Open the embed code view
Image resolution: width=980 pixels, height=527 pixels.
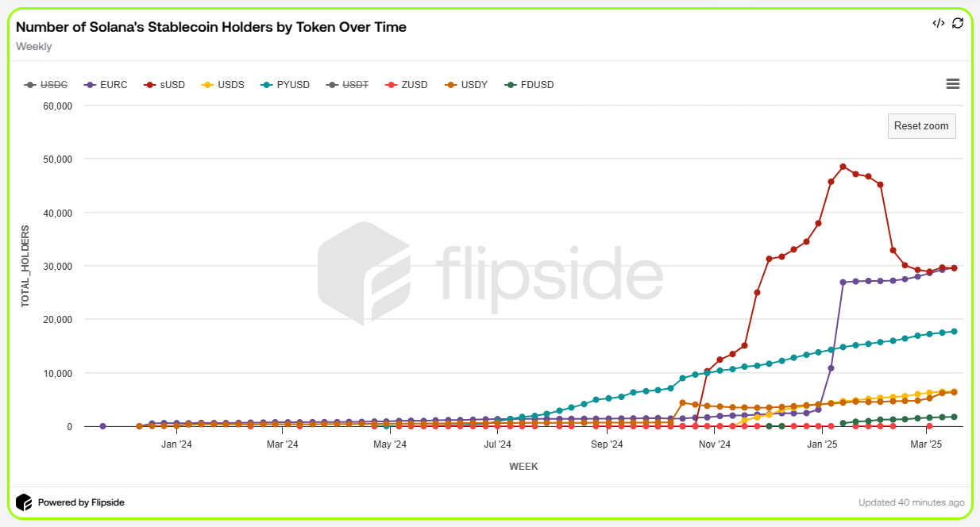[x=938, y=24]
